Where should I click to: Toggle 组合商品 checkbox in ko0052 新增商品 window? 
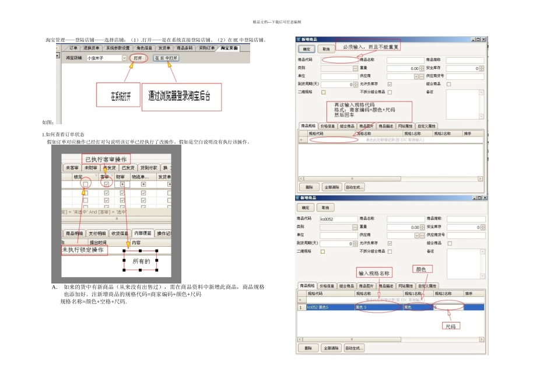click(450, 243)
